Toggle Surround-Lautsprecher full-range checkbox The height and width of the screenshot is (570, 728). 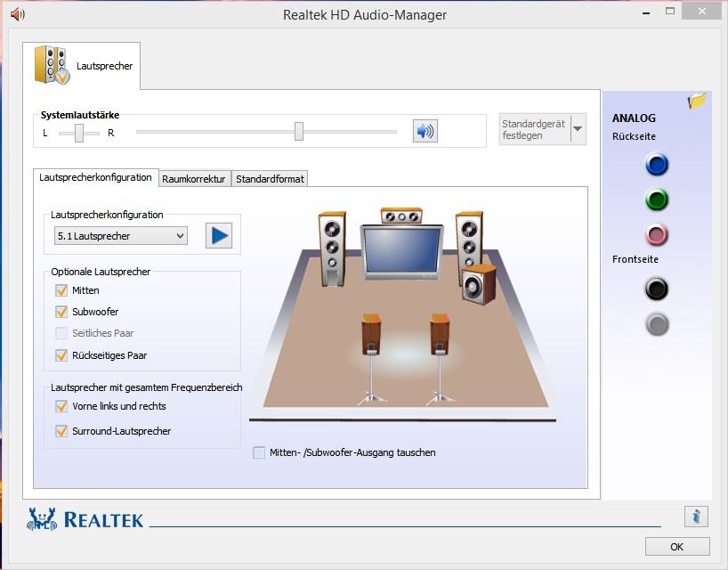(61, 431)
